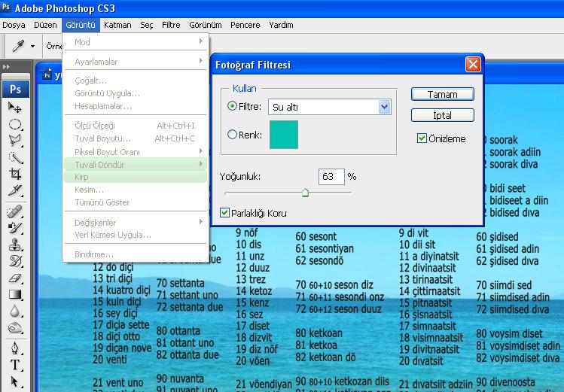Screen dimensions: 564x392
Task: Confirm with the Tamam button
Action: (443, 94)
